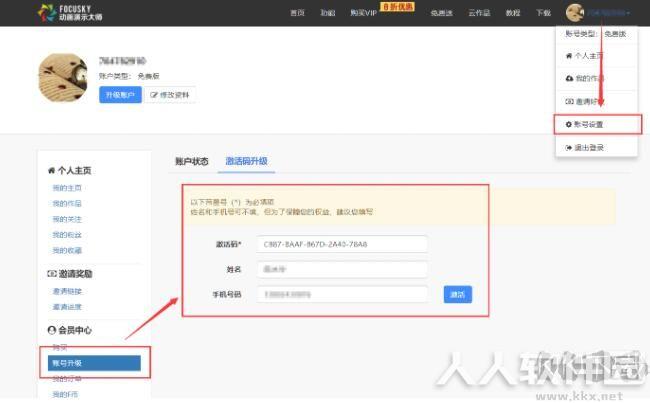Switch to the 账户状态 tab
The image size is (650, 403).
(192, 161)
